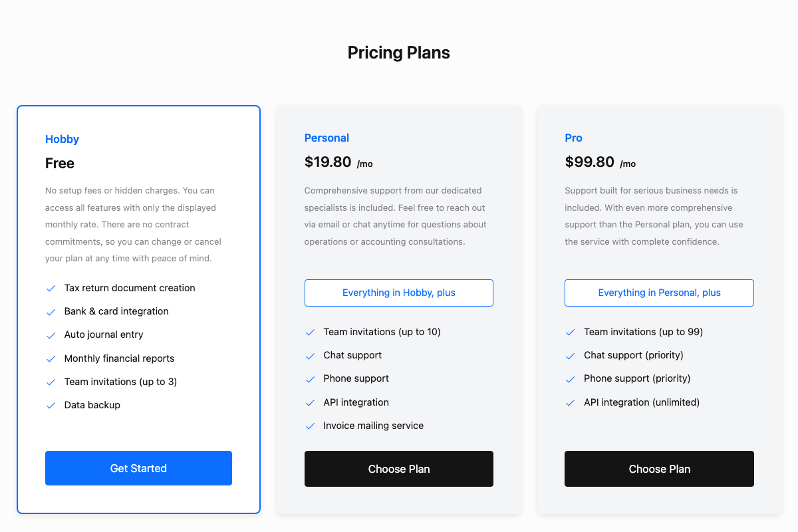The image size is (798, 532).
Task: Click checkmark next to Invoice mailing service
Action: [310, 426]
